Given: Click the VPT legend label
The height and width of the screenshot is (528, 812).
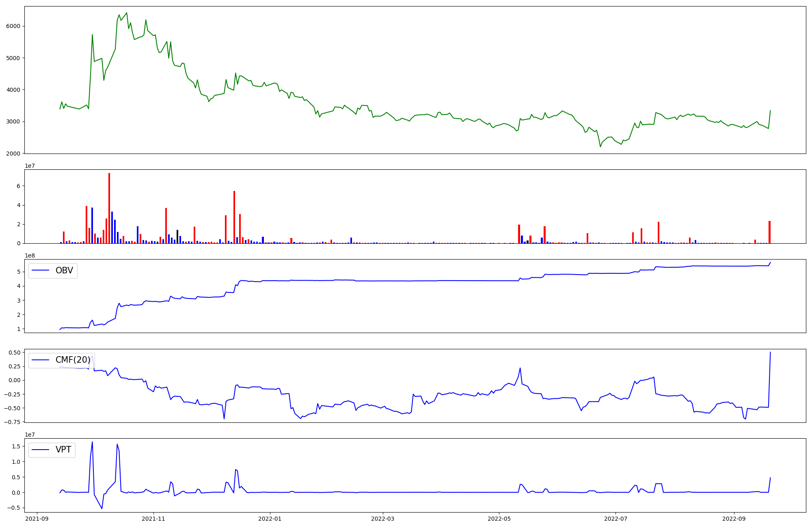Looking at the screenshot, I should coord(63,450).
